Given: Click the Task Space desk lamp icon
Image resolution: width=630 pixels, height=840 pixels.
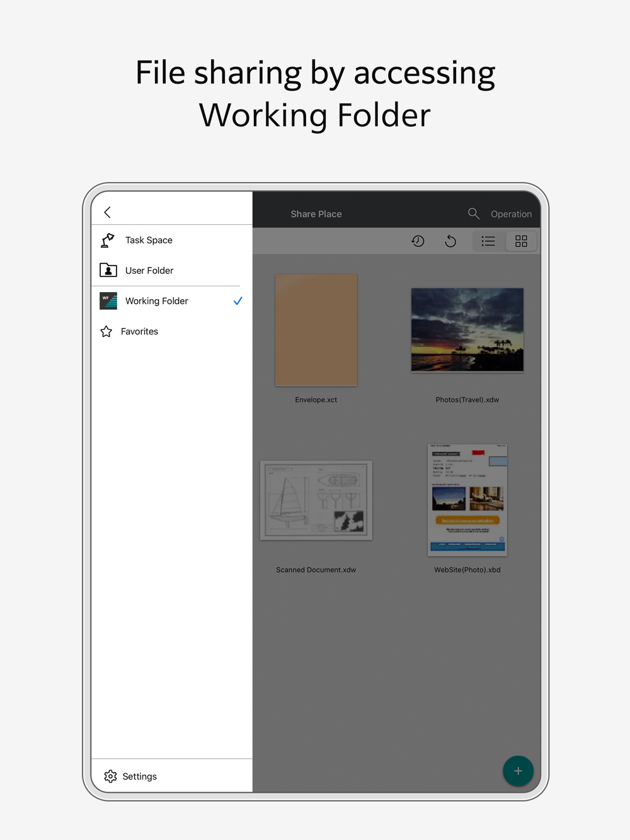Looking at the screenshot, I should (x=108, y=240).
